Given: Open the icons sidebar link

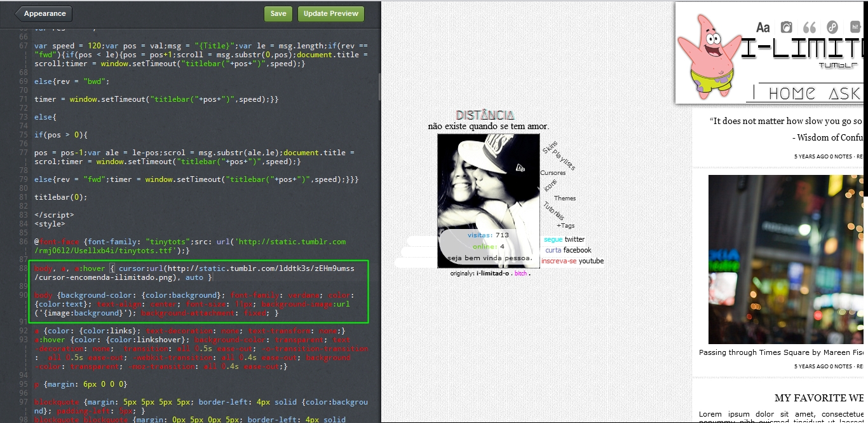Looking at the screenshot, I should tap(550, 186).
